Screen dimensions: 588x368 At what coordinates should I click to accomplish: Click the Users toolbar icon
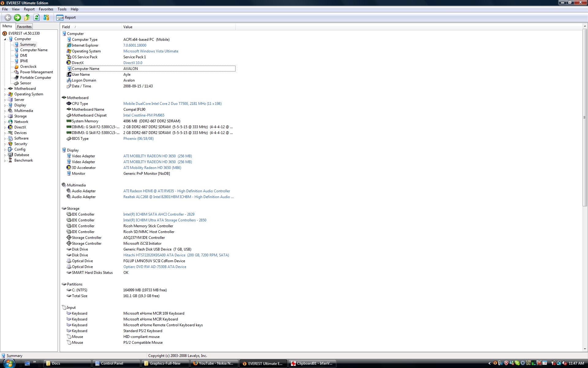pos(46,17)
